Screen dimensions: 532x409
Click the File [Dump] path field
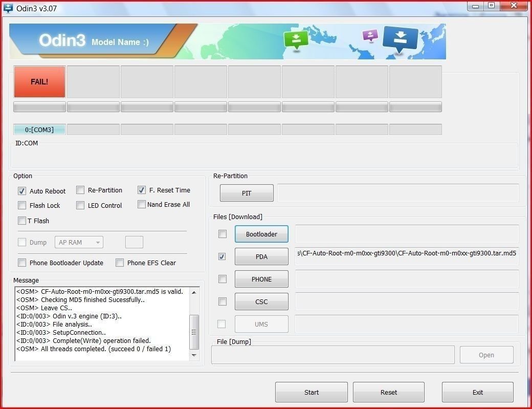click(x=333, y=355)
